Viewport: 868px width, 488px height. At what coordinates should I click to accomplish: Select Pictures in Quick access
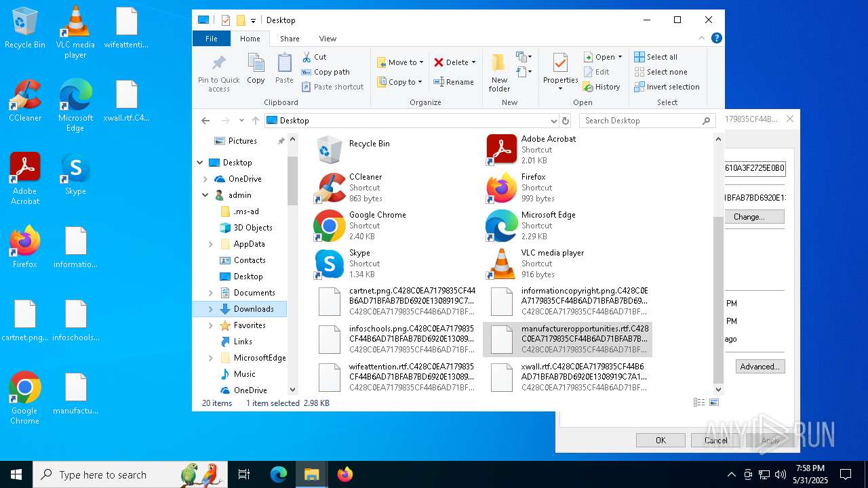coord(235,141)
